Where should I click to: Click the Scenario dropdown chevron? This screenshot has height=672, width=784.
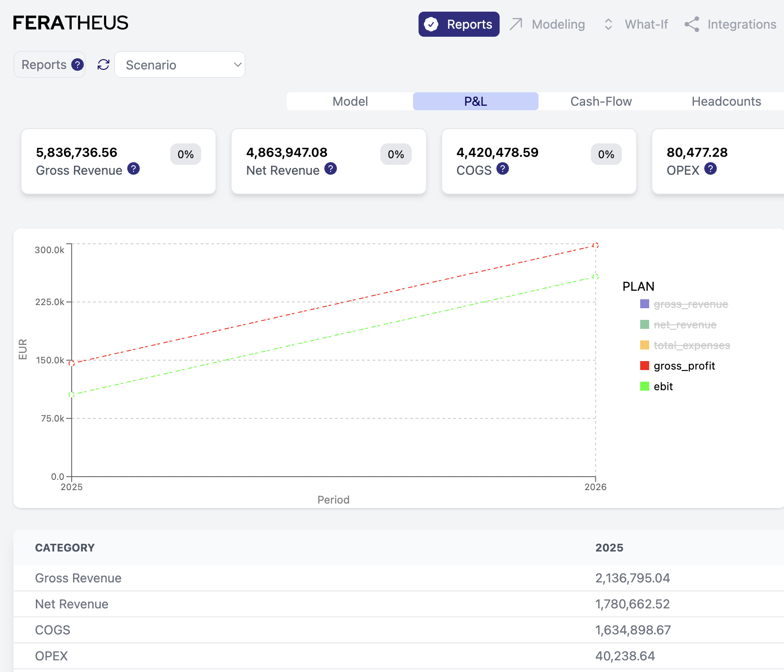point(237,65)
